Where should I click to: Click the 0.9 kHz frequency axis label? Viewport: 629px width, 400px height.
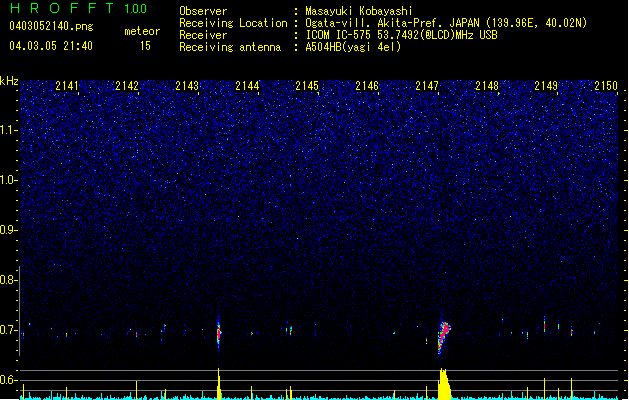coord(8,230)
